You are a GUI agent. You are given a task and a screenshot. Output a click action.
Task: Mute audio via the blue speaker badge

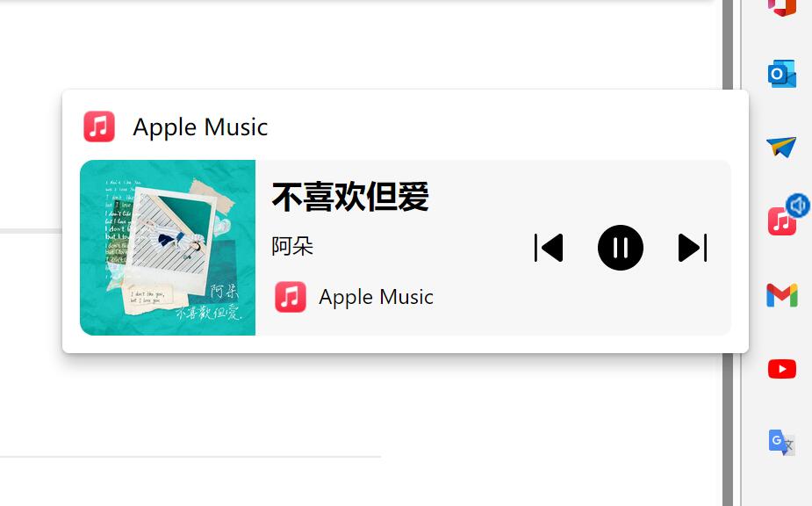(798, 206)
